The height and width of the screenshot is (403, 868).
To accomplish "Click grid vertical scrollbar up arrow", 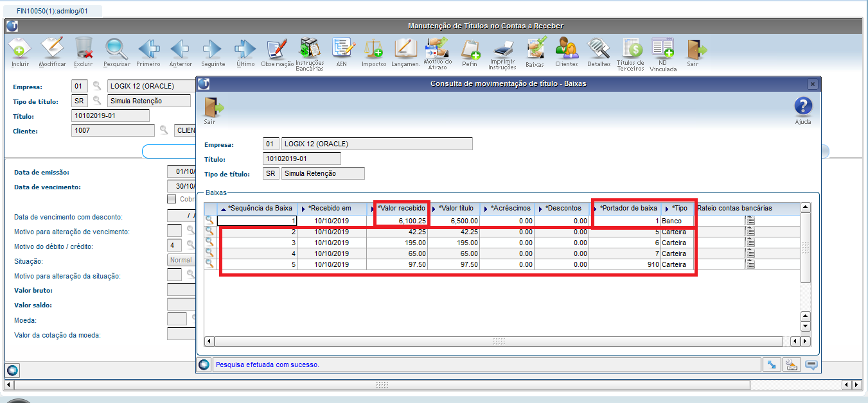I will point(805,208).
